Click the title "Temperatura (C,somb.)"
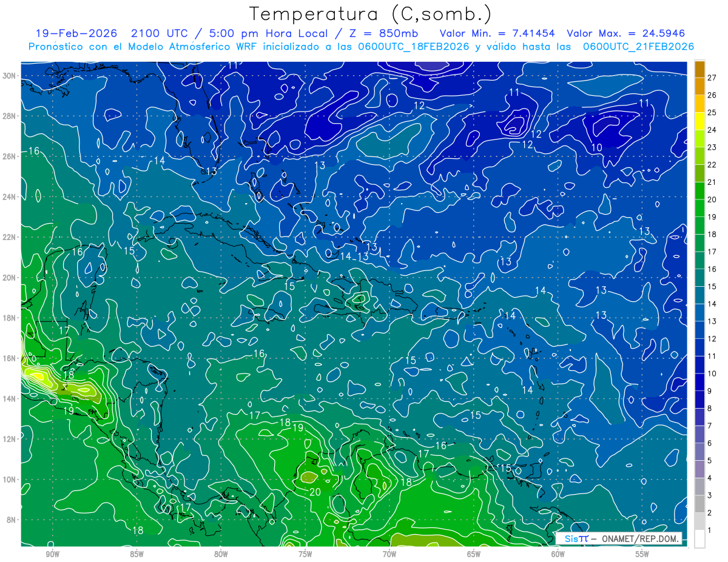Image resolution: width=728 pixels, height=562 pixels. click(371, 15)
